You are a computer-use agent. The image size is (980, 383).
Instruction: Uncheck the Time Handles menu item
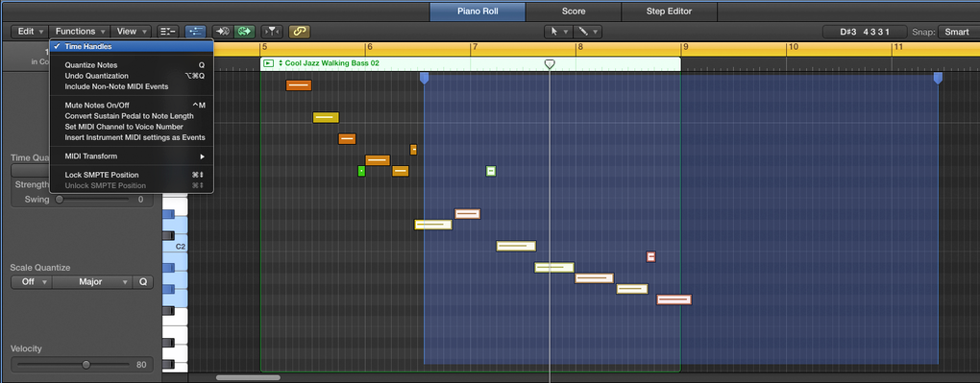coord(132,46)
